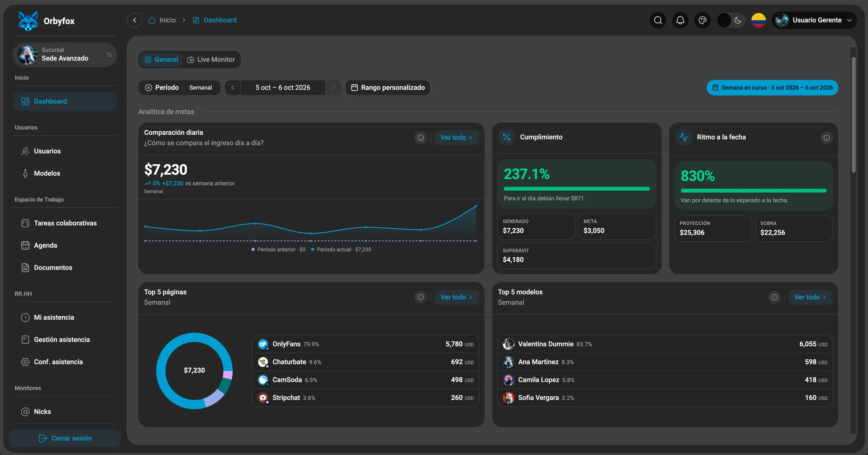This screenshot has width=868, height=455.
Task: Open Dashboard in the sidebar
Action: (x=65, y=101)
